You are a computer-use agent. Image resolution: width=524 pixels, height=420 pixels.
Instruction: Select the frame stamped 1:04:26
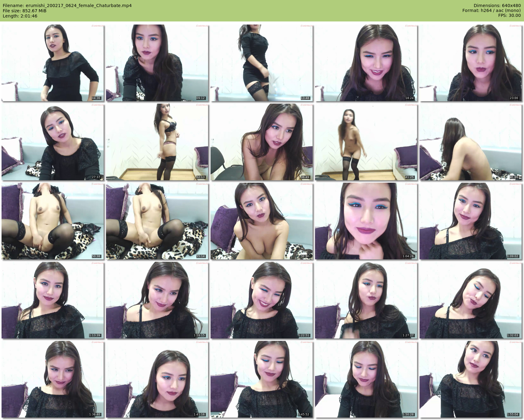point(366,221)
